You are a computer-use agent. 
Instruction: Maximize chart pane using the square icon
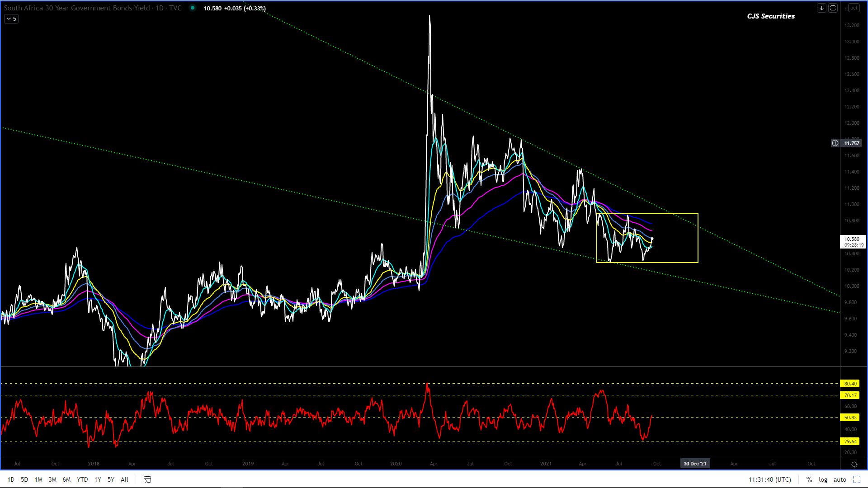tap(833, 8)
